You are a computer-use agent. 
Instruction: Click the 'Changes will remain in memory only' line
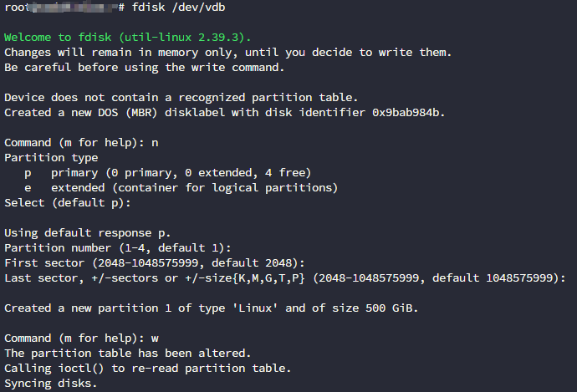click(227, 53)
